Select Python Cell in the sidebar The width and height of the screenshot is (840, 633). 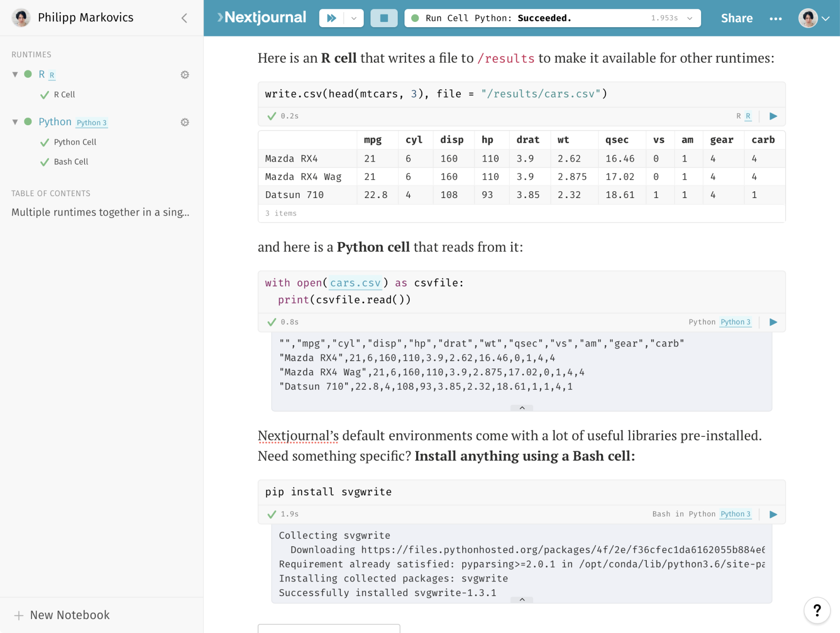[75, 142]
